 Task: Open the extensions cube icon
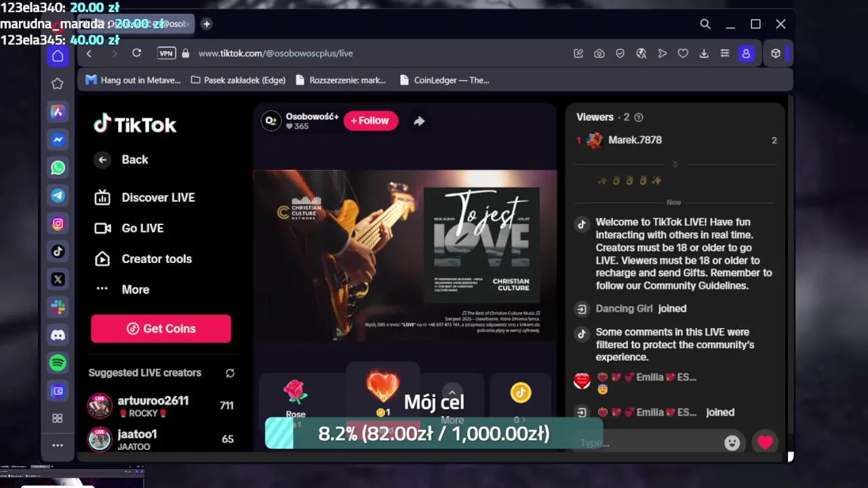pyautogui.click(x=776, y=54)
